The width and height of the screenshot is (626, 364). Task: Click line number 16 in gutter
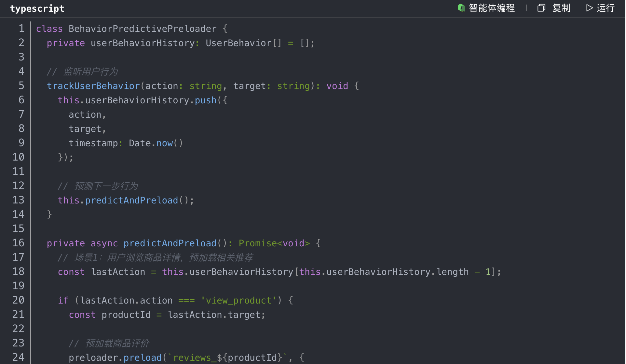[19, 243]
